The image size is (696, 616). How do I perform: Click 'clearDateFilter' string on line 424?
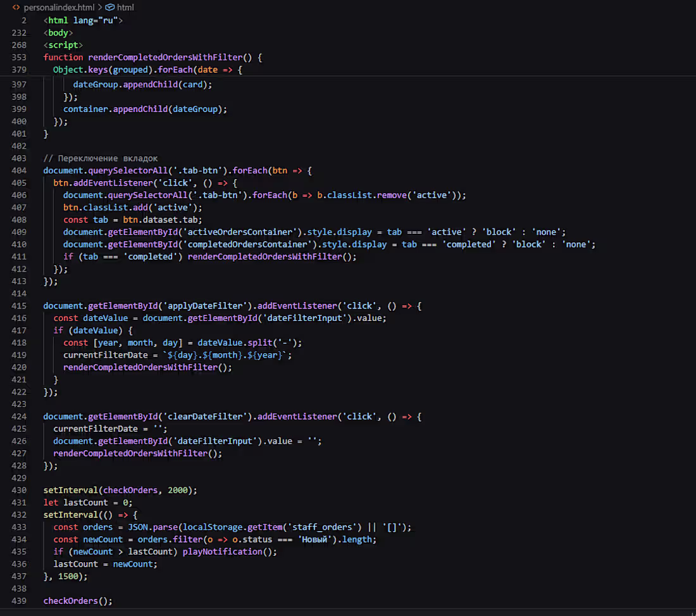pyautogui.click(x=205, y=417)
